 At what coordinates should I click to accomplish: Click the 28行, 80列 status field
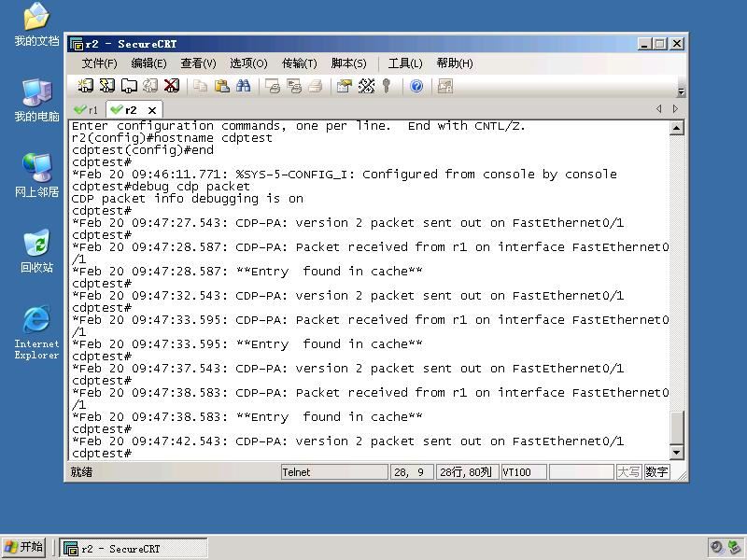tap(467, 472)
